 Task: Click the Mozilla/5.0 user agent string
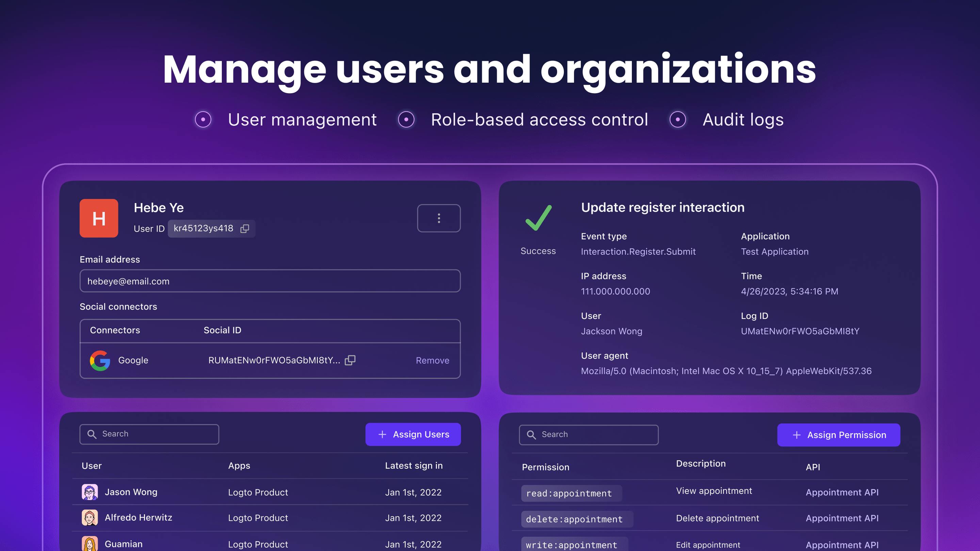tap(726, 371)
